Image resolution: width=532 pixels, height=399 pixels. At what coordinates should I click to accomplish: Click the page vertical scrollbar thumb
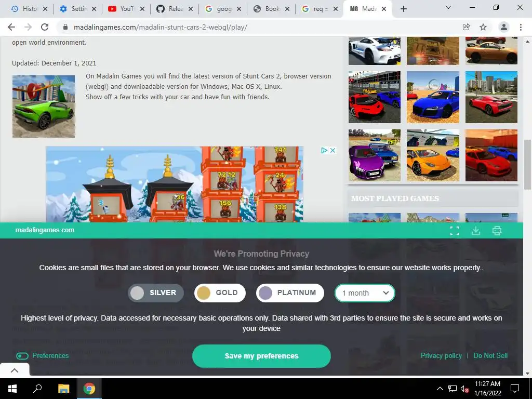527,165
